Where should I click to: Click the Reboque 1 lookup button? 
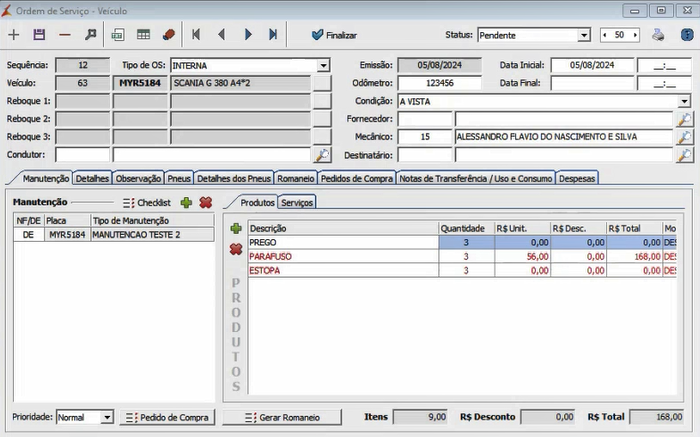322,101
